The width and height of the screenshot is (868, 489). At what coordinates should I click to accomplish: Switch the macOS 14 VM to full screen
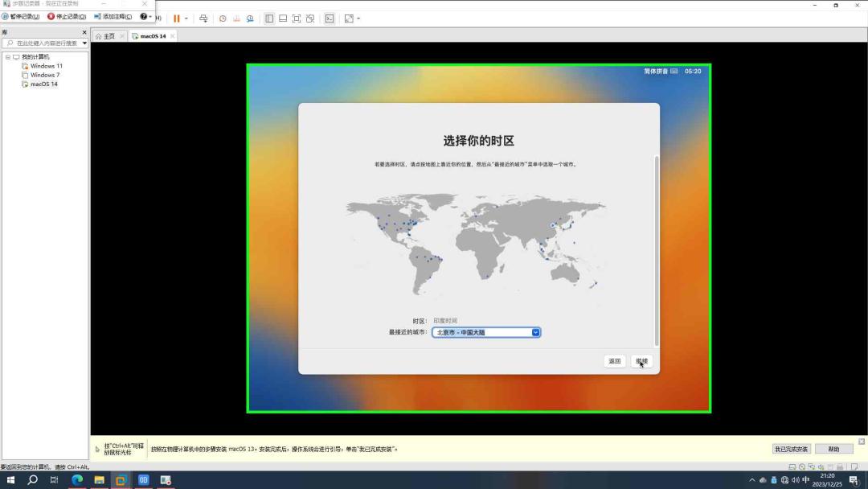(298, 18)
